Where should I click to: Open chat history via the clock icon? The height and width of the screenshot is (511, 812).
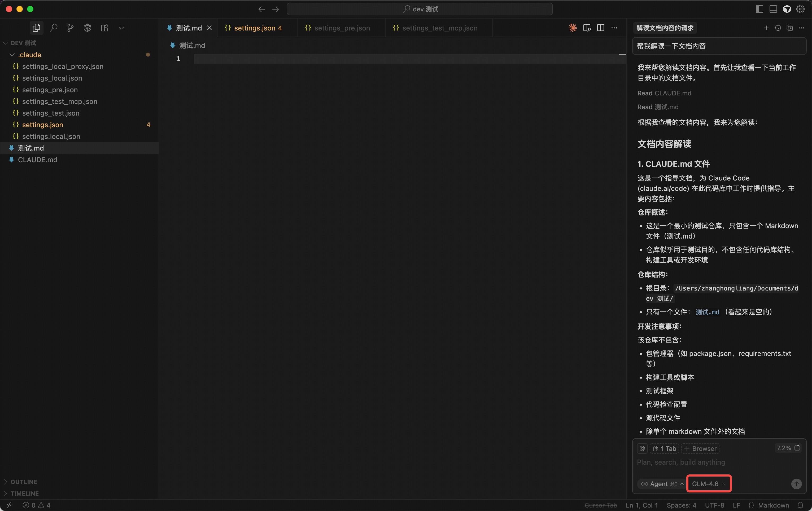point(778,28)
